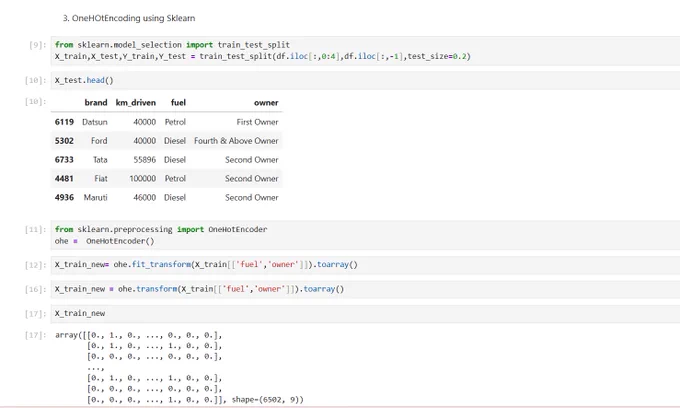680x408 pixels.
Task: Click the 100000 km_driven value
Action: [143, 179]
